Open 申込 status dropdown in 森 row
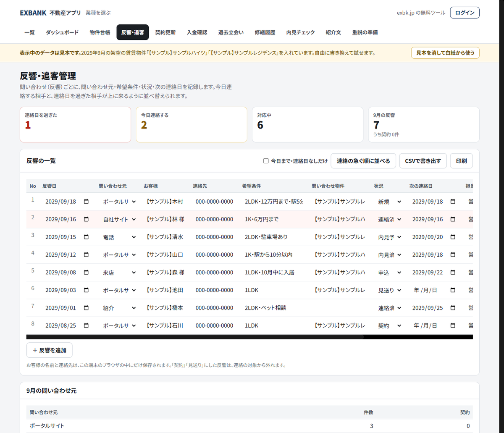This screenshot has width=504, height=433. coord(390,272)
